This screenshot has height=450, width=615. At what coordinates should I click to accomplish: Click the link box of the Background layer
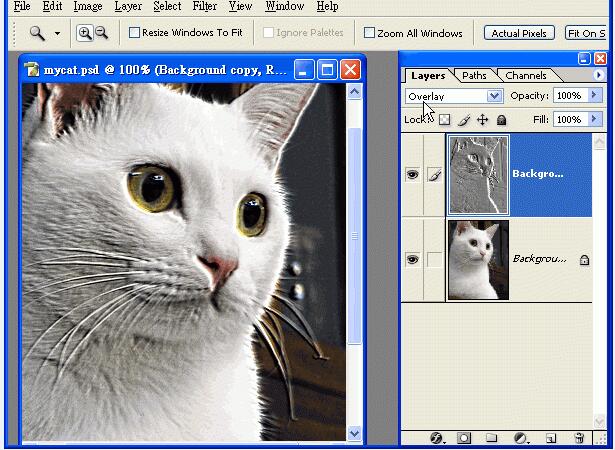pyautogui.click(x=435, y=259)
